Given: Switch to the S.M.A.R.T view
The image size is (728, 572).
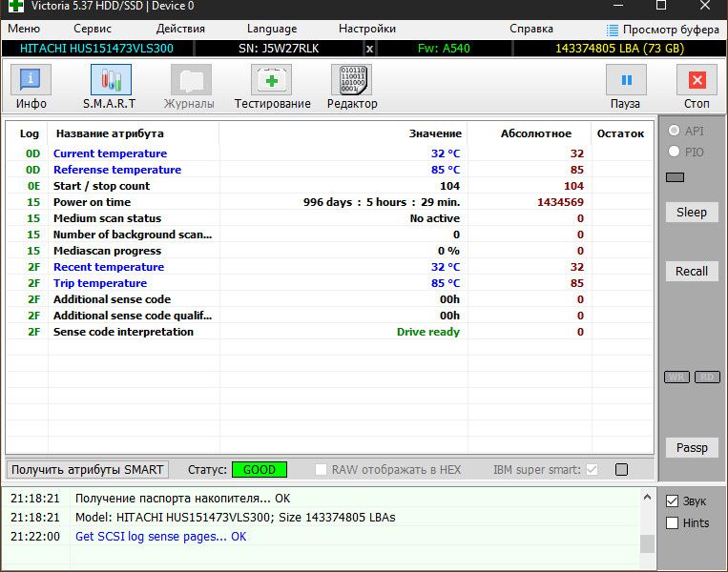Looking at the screenshot, I should pos(110,87).
